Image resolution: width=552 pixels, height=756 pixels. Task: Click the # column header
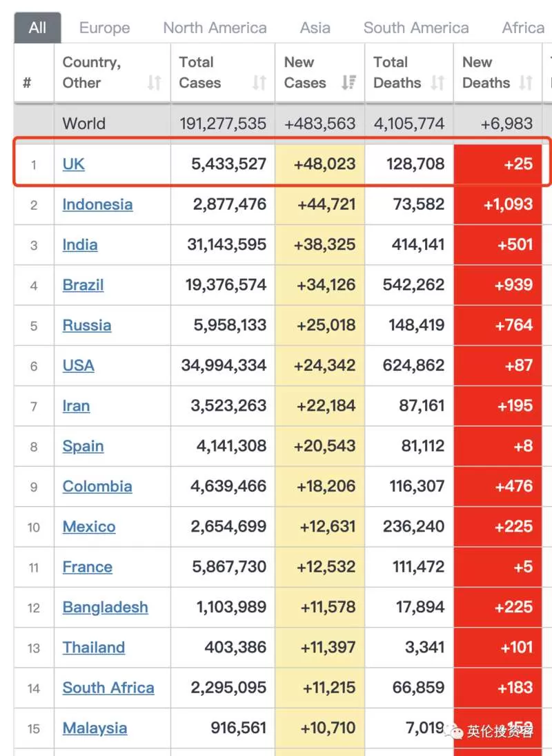point(28,83)
